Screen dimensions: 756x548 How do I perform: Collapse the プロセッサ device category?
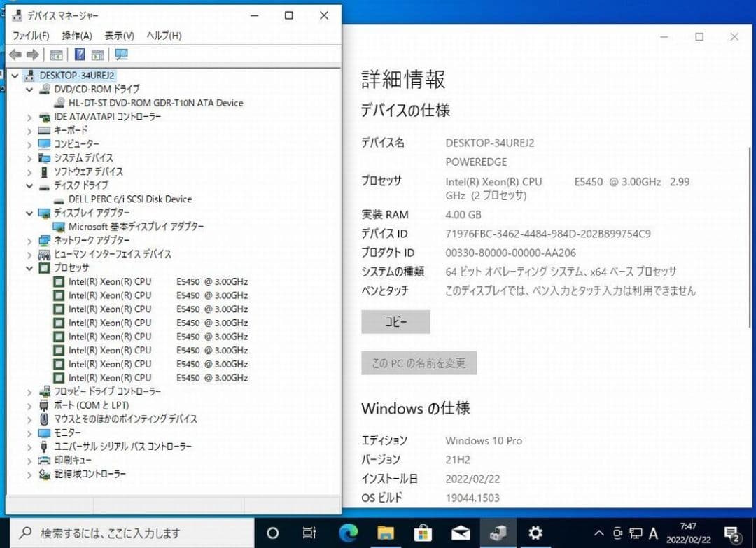(x=29, y=268)
